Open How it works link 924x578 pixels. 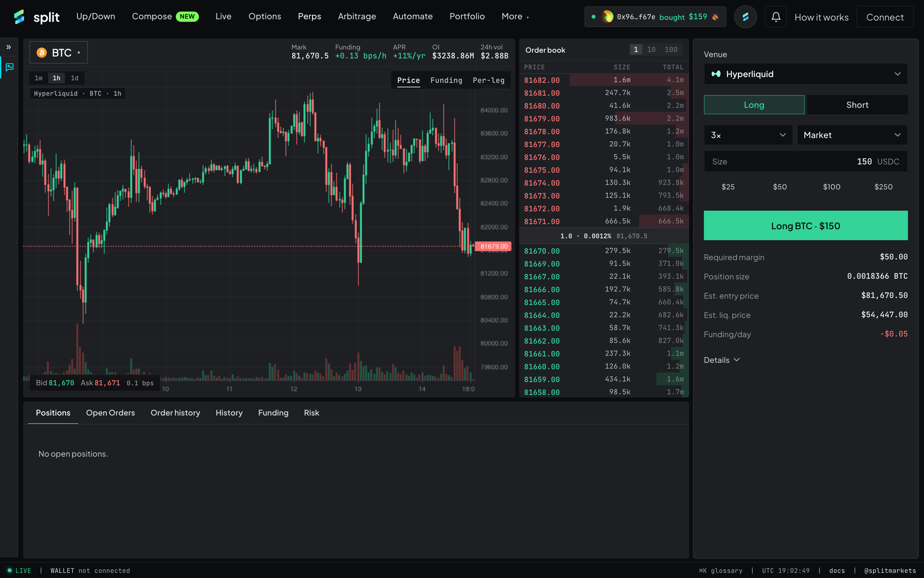821,17
